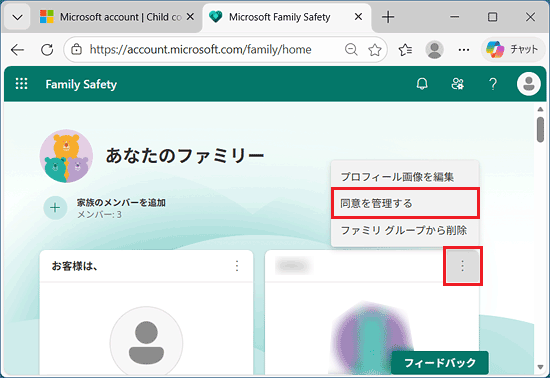
Task: Open a new browser tab
Action: coord(388,17)
